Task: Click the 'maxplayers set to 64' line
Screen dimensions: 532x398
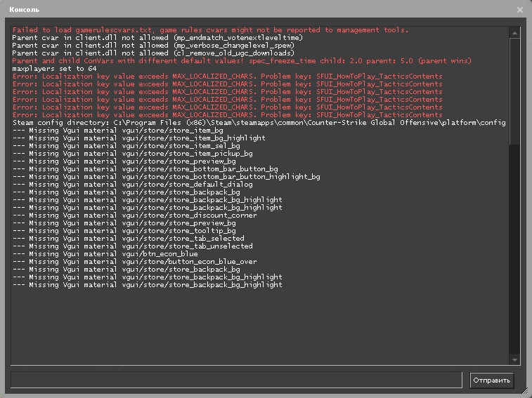Action: 54,69
